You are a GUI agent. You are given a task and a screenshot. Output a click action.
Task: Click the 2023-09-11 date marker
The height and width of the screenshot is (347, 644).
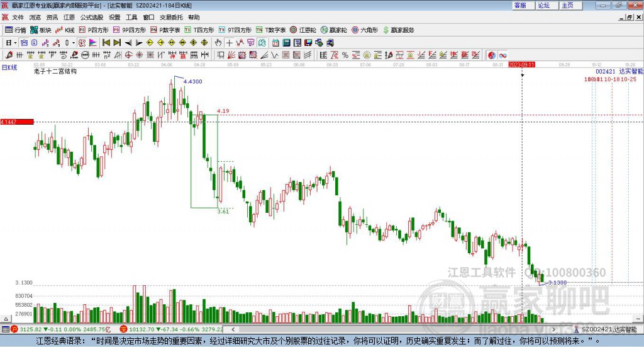tap(521, 65)
